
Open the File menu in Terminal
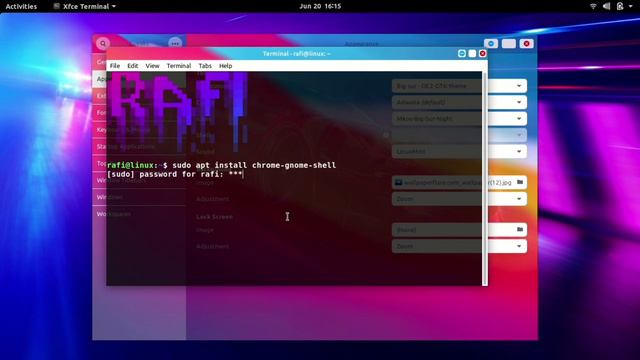(x=115, y=66)
